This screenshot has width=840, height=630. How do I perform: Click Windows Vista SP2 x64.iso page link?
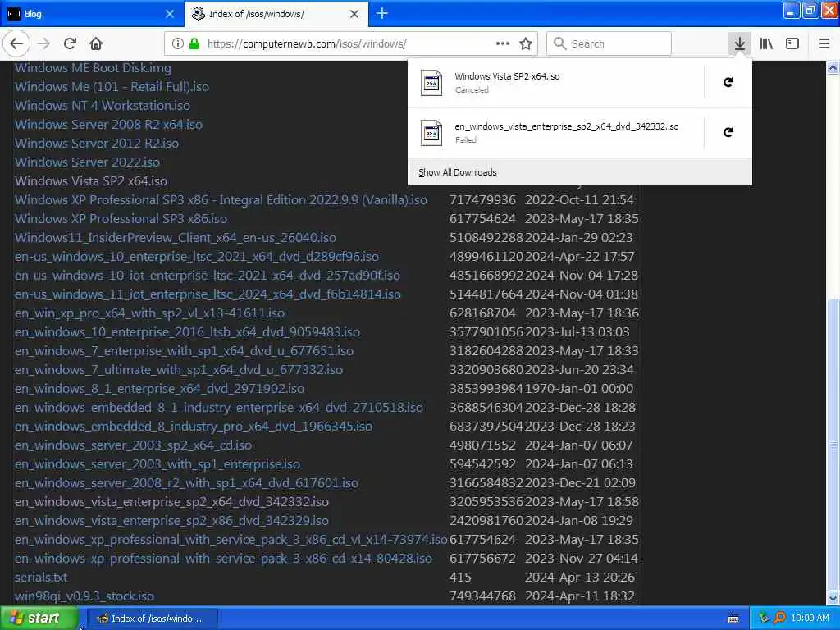pos(90,181)
